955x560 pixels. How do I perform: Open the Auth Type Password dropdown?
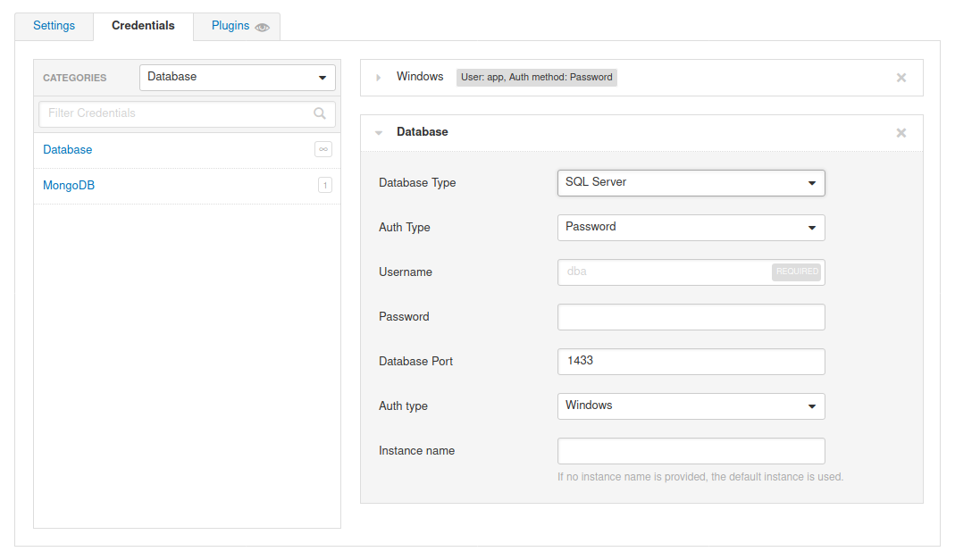pyautogui.click(x=691, y=227)
